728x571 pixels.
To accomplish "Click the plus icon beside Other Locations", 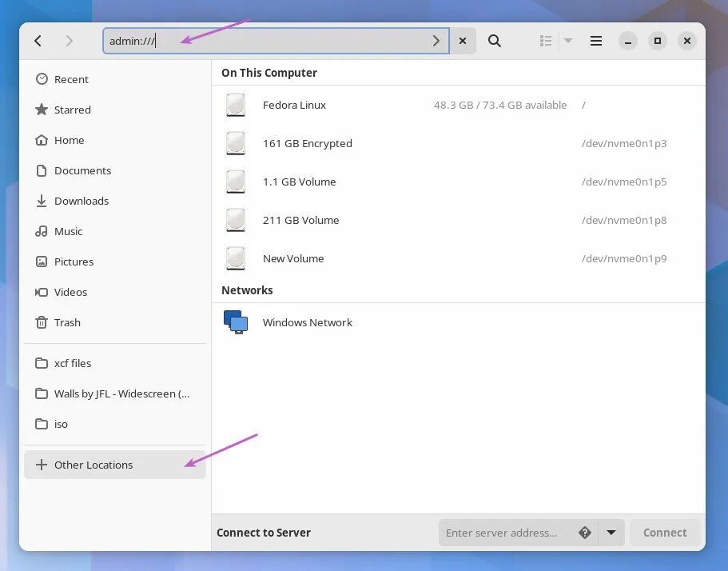I will [42, 465].
